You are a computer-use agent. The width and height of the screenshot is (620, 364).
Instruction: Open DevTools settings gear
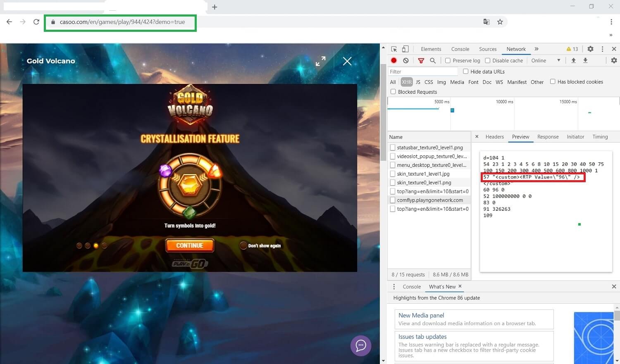tap(590, 49)
